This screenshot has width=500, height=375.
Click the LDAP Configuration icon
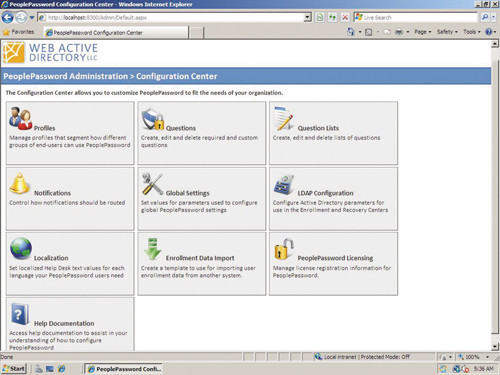click(x=284, y=185)
